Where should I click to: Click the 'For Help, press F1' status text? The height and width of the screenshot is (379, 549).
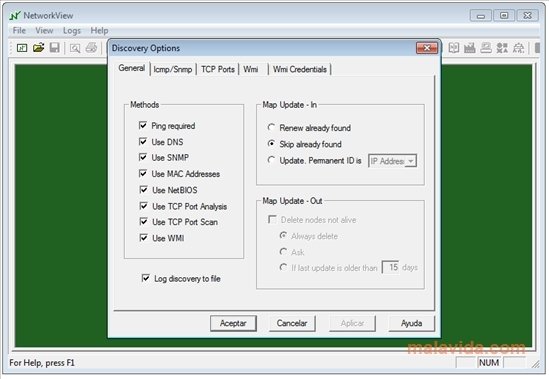tap(42, 363)
